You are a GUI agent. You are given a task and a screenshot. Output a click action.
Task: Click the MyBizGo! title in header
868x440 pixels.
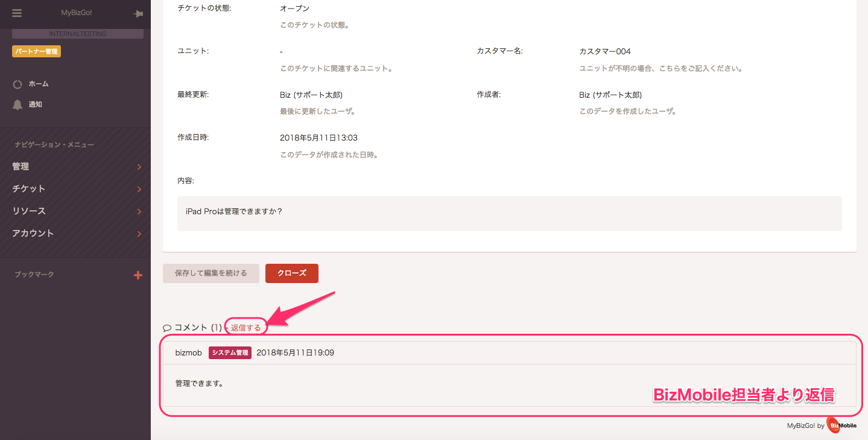click(x=77, y=13)
